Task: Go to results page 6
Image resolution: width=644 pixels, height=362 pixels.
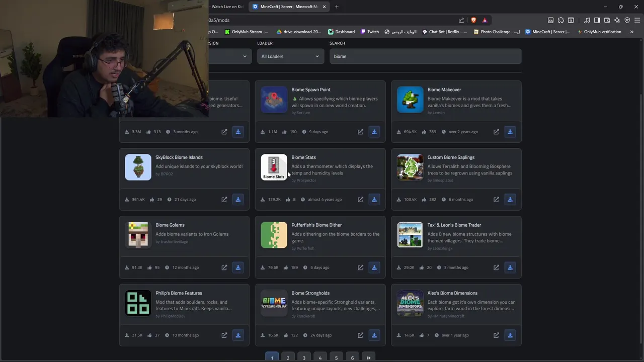Action: click(352, 357)
